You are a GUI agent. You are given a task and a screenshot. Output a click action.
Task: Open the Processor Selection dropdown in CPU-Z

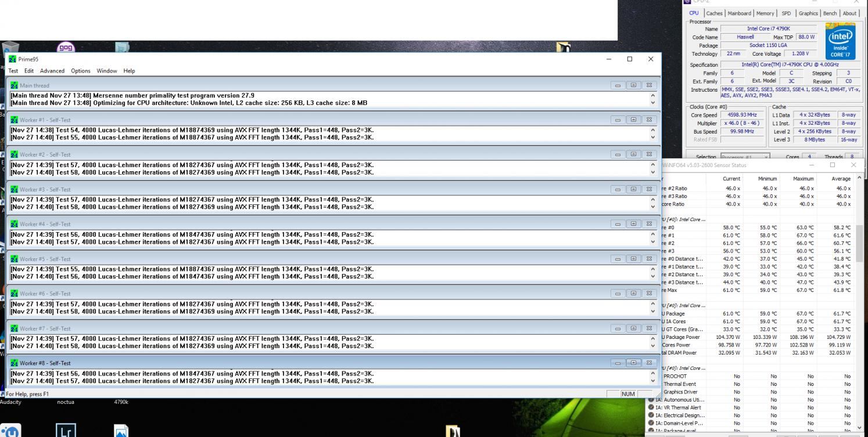(x=745, y=157)
